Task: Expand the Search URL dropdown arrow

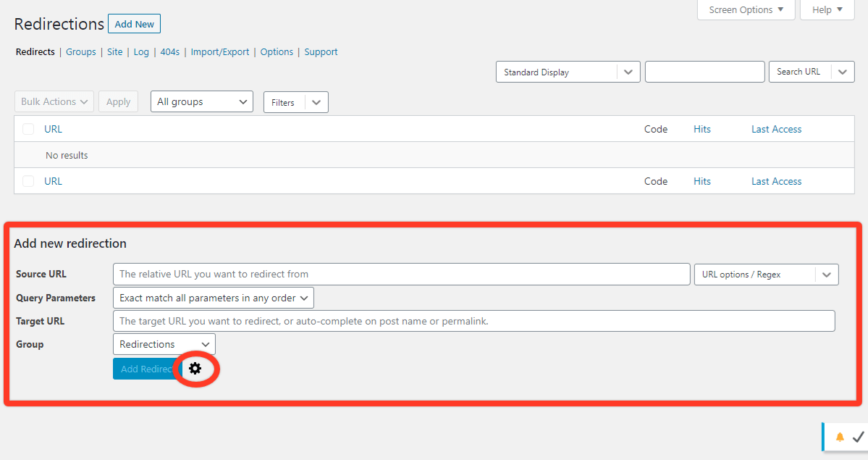Action: (x=843, y=72)
